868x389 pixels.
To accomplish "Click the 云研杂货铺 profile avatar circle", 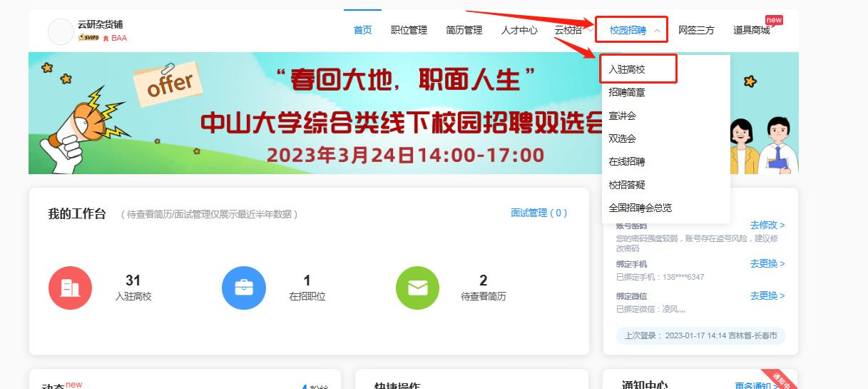I will click(x=61, y=31).
